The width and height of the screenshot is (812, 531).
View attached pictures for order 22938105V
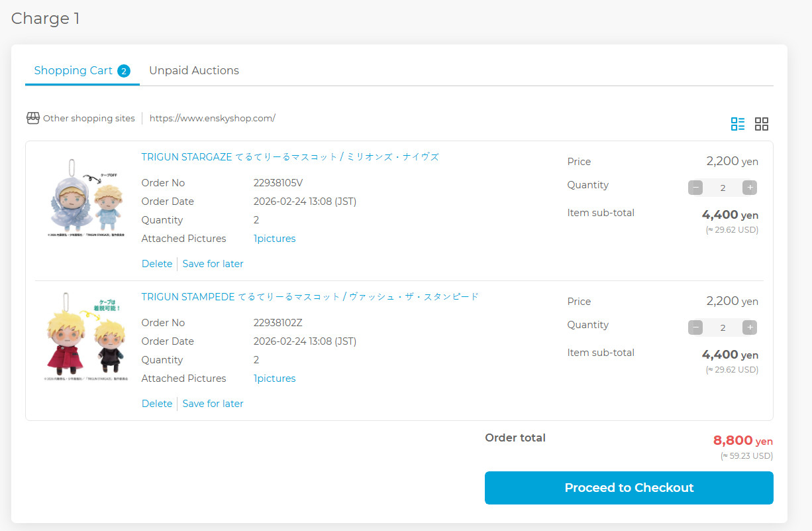pyautogui.click(x=274, y=239)
